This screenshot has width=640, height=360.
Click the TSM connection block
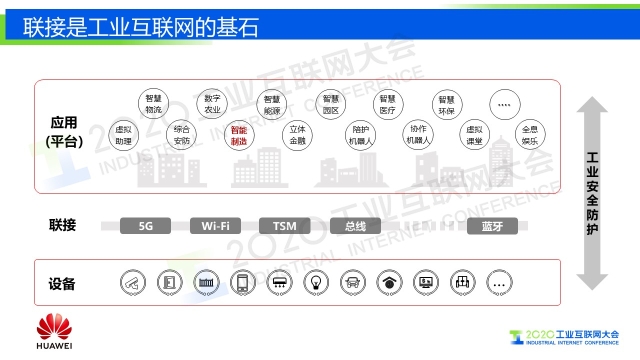284,226
